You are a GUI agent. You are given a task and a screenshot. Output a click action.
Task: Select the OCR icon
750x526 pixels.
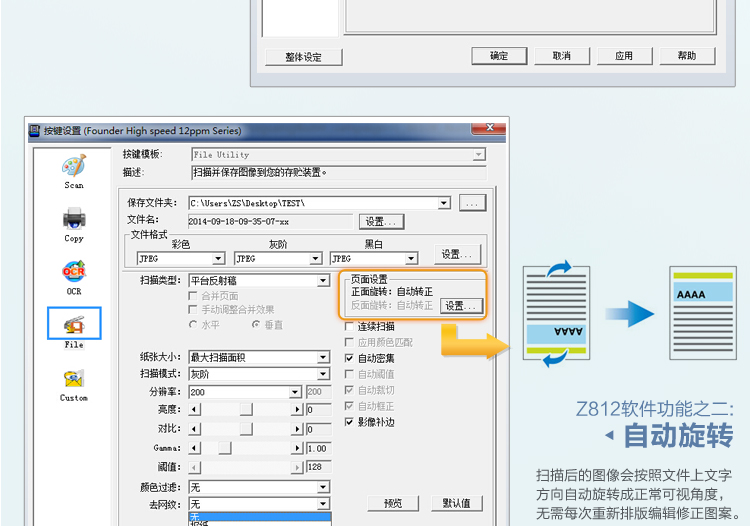pos(74,271)
